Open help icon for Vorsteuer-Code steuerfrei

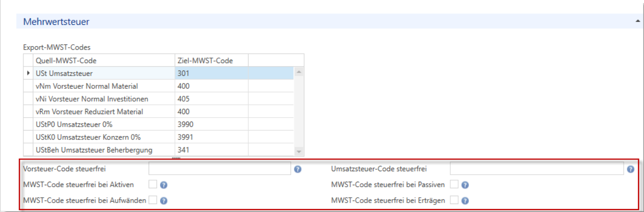[298, 169]
